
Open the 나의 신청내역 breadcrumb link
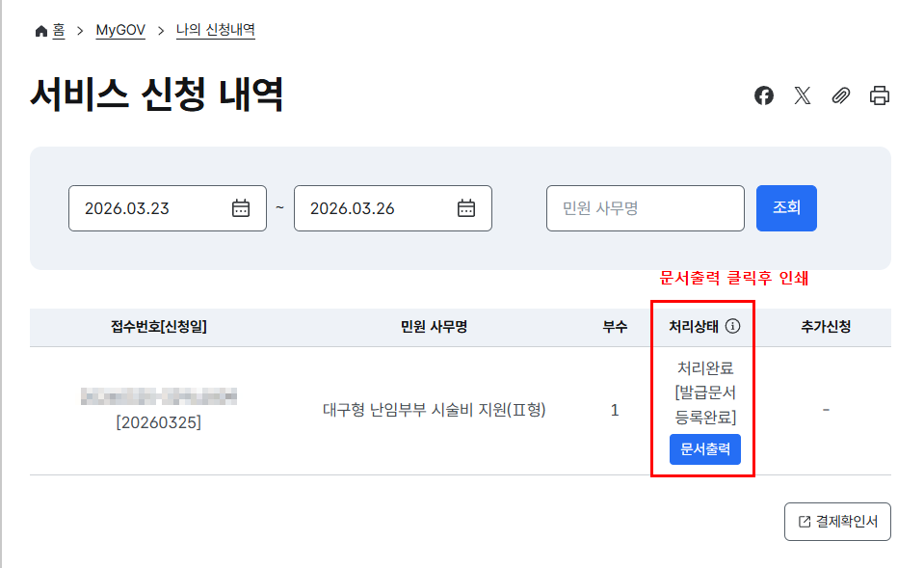tap(214, 29)
